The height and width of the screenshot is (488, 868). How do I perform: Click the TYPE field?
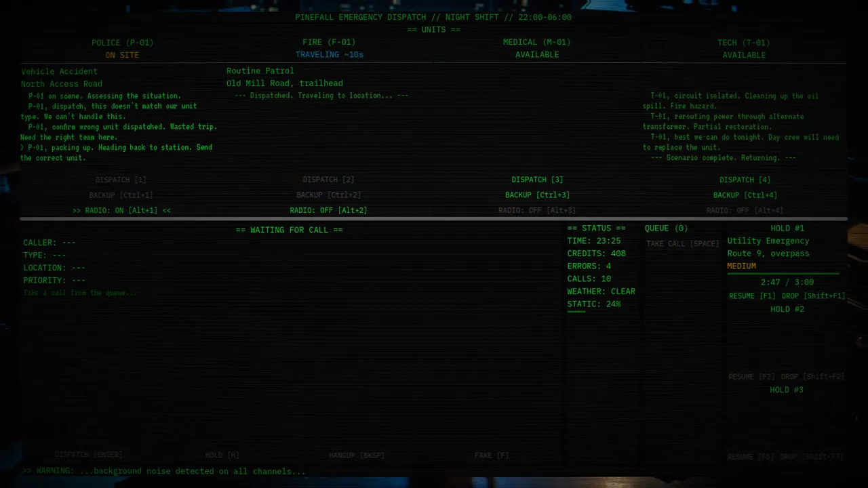coord(45,256)
